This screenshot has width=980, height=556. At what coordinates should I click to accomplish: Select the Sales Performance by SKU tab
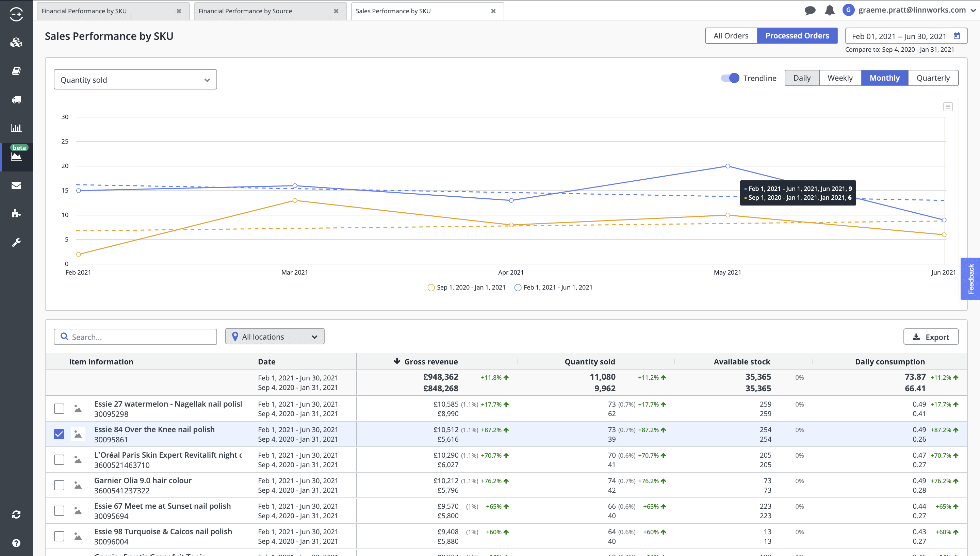pyautogui.click(x=428, y=11)
